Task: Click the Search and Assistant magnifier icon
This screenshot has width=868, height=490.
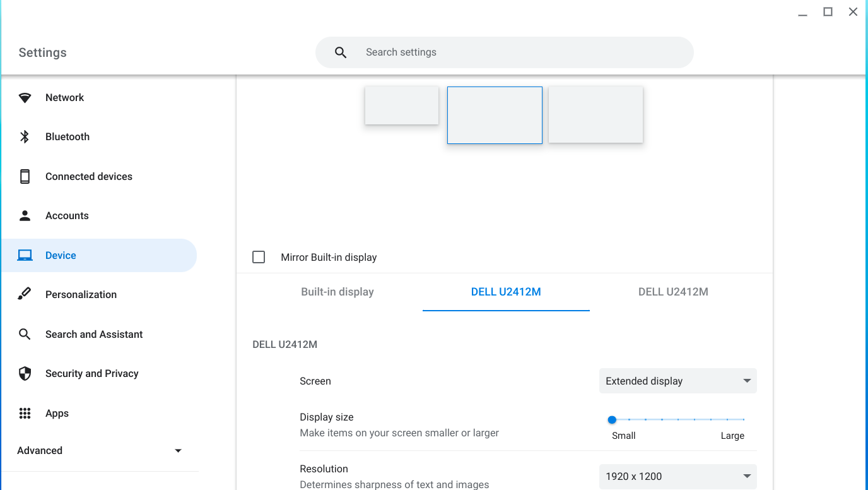Action: 25,334
